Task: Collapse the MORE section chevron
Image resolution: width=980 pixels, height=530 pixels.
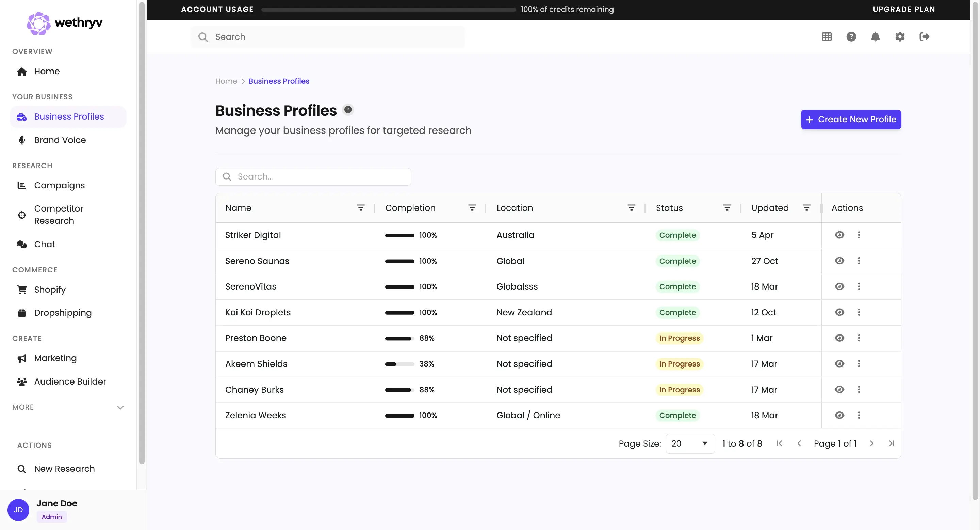Action: [x=120, y=407]
